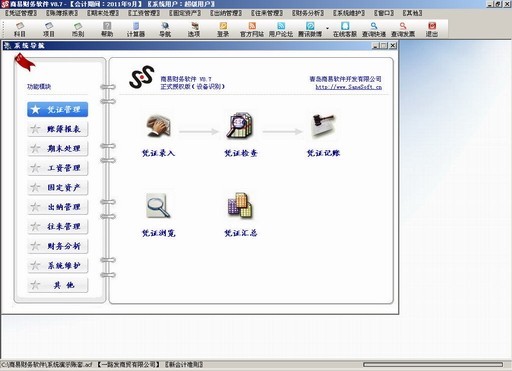
Task: Select the 账簿报表 module button
Action: [x=58, y=129]
